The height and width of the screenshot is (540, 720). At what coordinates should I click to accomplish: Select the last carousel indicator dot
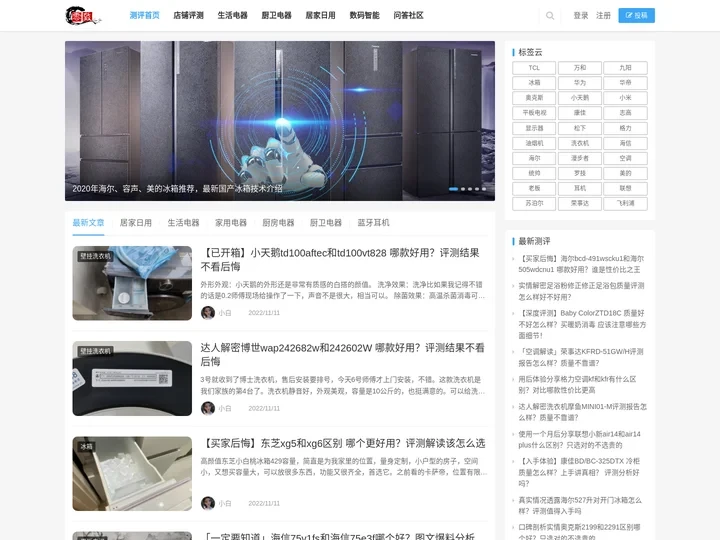[484, 189]
